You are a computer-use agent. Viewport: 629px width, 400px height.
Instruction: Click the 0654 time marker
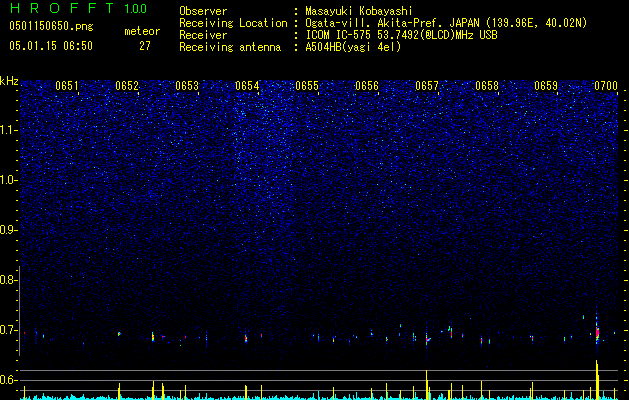point(247,86)
